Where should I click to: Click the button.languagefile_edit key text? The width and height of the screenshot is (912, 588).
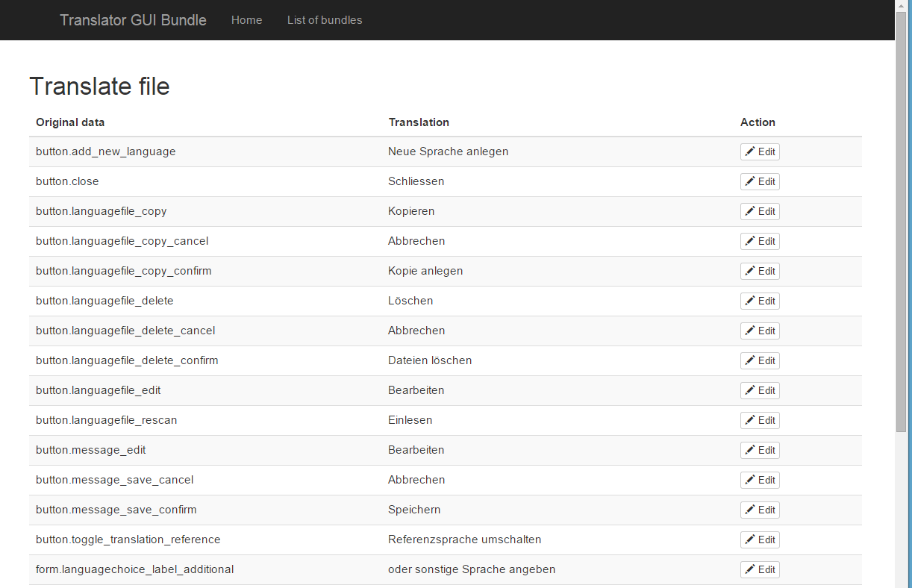99,390
